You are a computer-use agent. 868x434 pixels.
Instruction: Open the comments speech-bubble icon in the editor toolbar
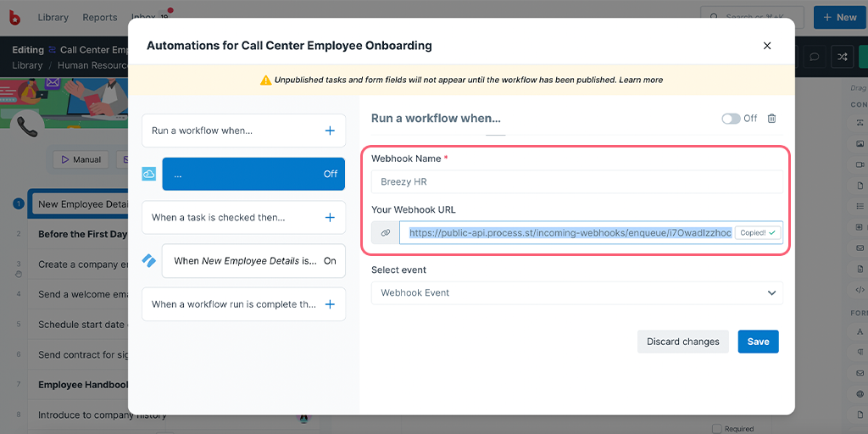(x=815, y=57)
